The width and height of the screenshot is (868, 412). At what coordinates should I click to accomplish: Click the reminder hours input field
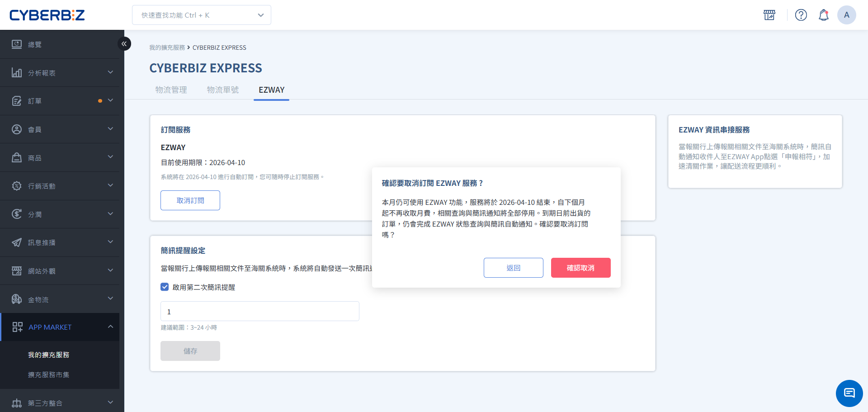(x=259, y=311)
